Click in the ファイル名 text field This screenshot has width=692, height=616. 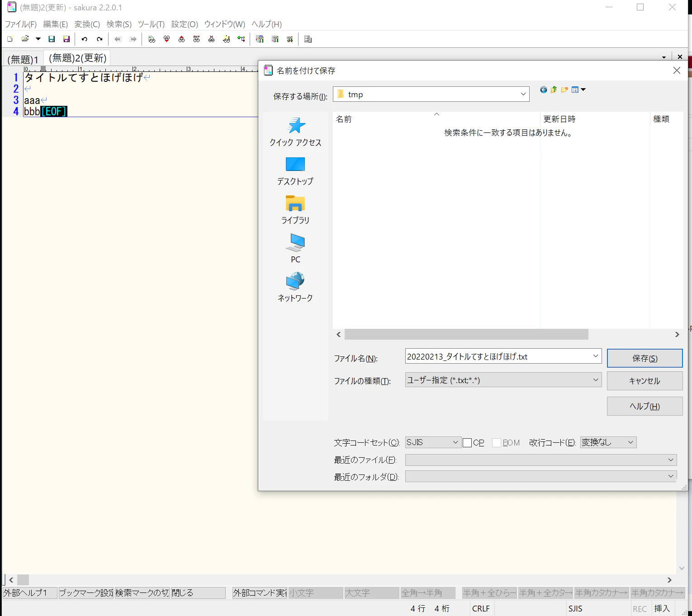pos(498,356)
